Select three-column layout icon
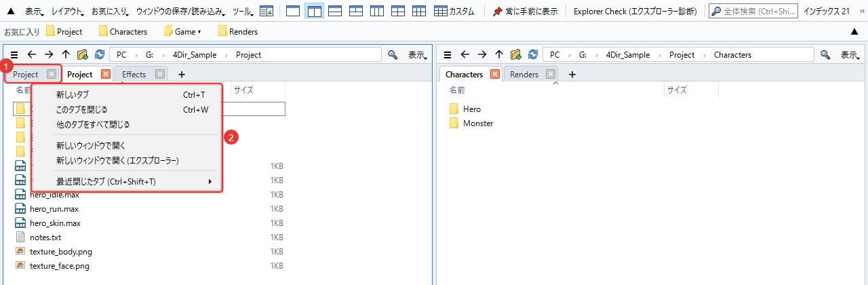The image size is (868, 285). pyautogui.click(x=377, y=12)
